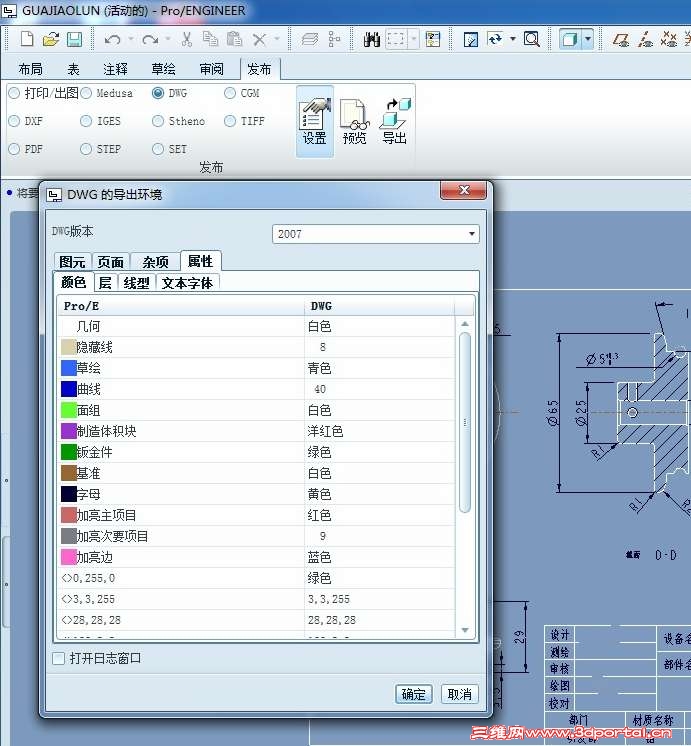Click the 面组 green color swatch
Image resolution: width=691 pixels, height=746 pixels.
(69, 410)
